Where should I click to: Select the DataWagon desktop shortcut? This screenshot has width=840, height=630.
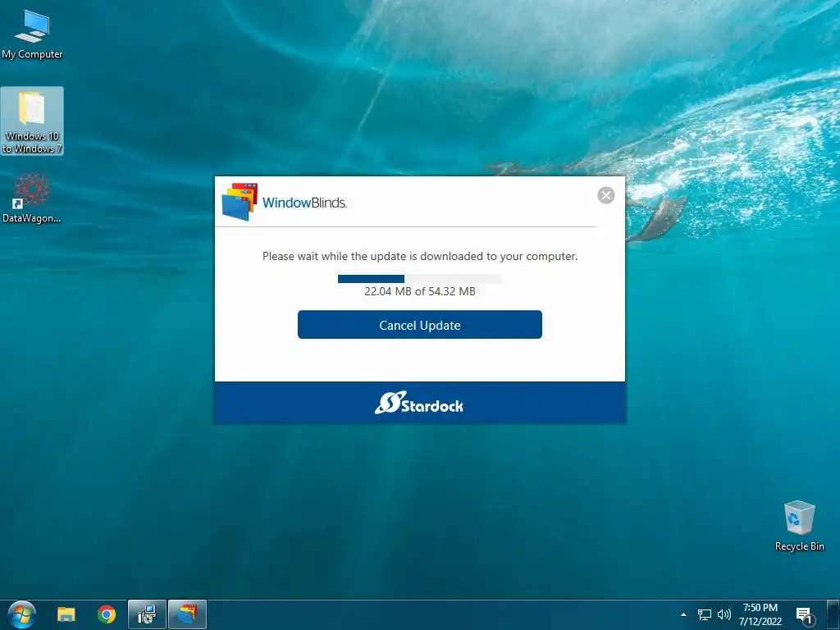pyautogui.click(x=32, y=198)
